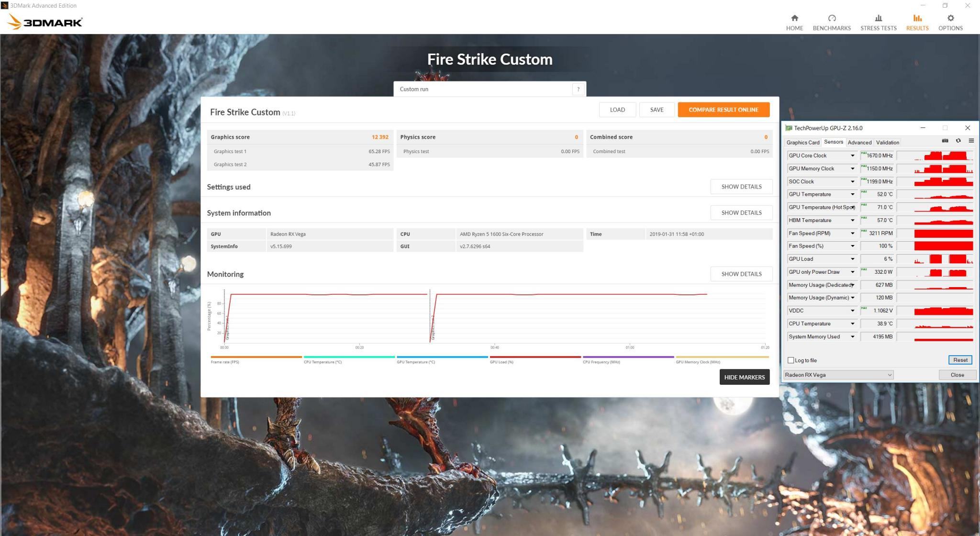Show details for Monitoring
Image resolution: width=980 pixels, height=536 pixels.
(x=741, y=274)
